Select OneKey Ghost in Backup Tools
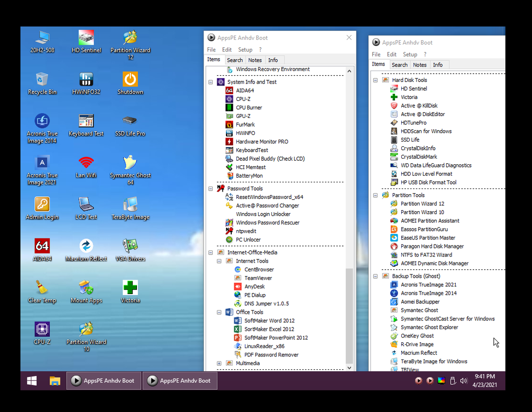This screenshot has width=532, height=412. click(417, 336)
